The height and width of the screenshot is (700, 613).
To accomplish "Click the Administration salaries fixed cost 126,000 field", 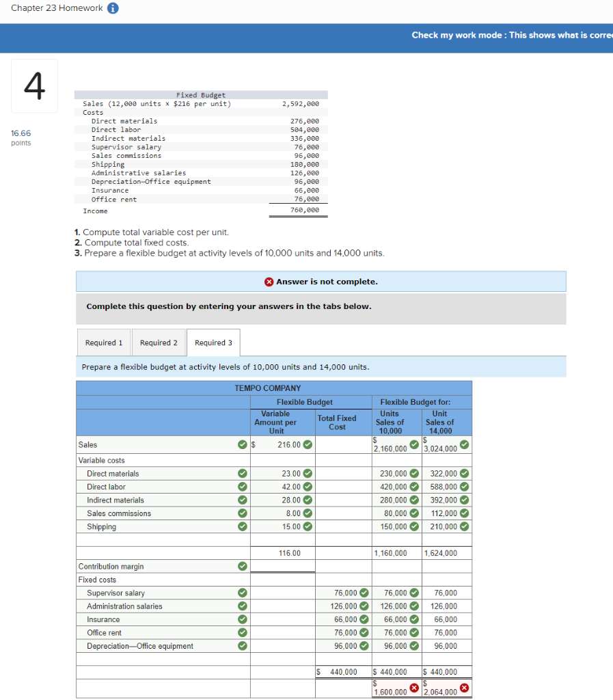I will coord(344,606).
